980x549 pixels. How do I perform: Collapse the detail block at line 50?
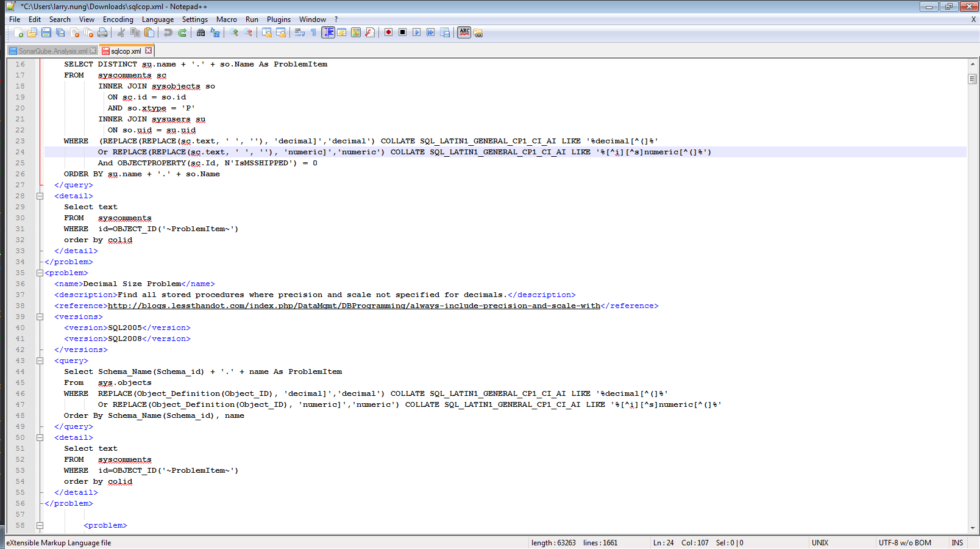click(40, 437)
